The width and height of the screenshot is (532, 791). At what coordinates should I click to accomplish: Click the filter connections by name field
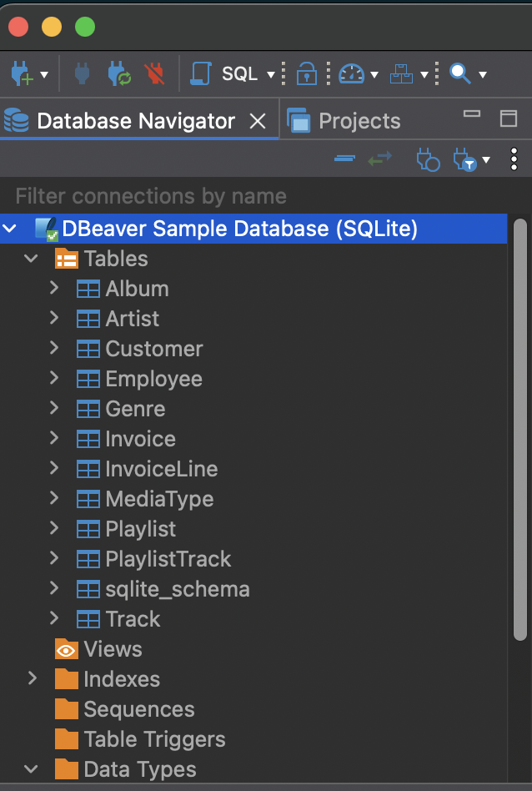250,196
